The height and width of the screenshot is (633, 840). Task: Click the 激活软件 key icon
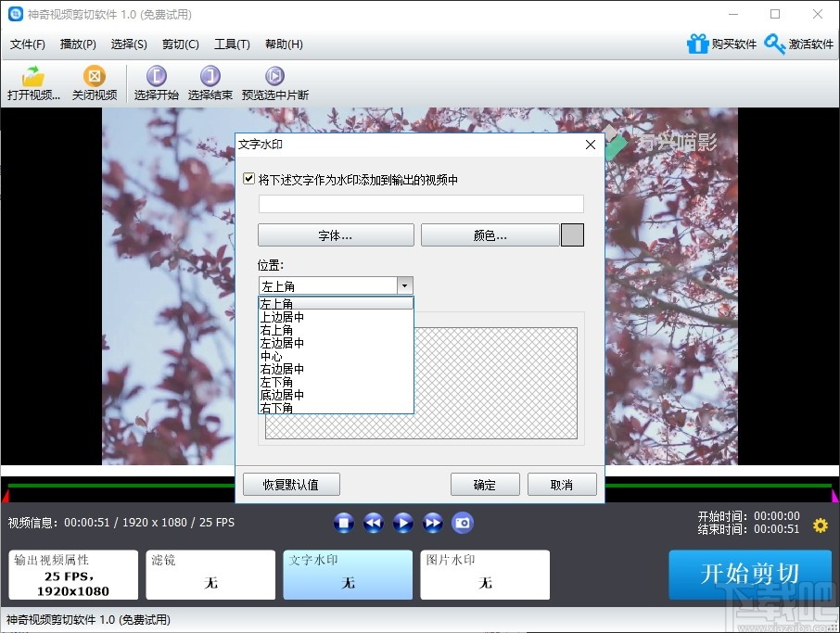[x=774, y=44]
